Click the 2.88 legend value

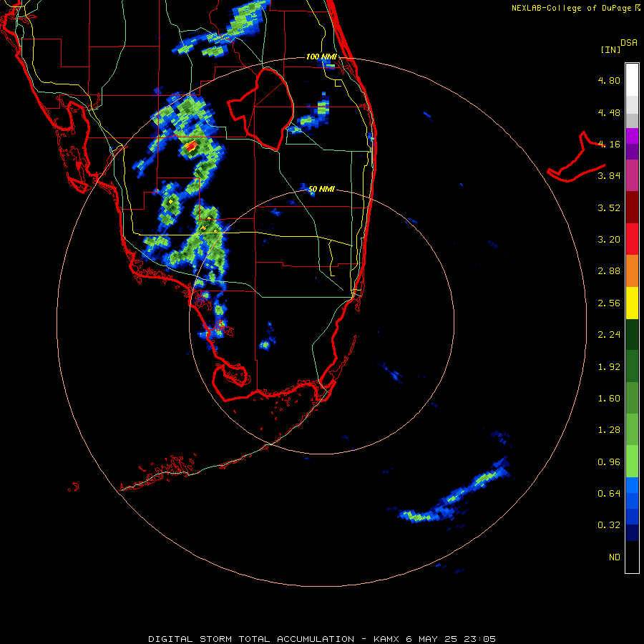coord(609,271)
